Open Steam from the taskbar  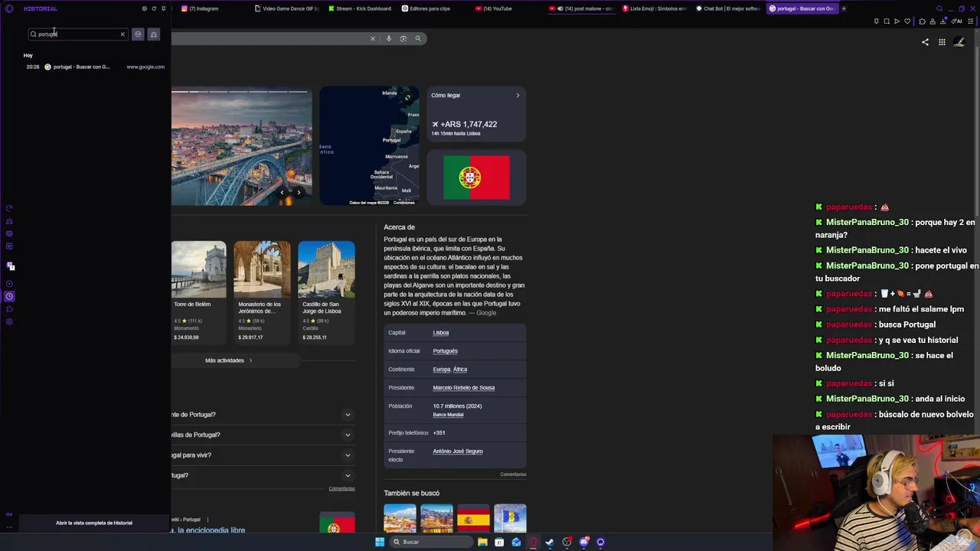click(550, 542)
